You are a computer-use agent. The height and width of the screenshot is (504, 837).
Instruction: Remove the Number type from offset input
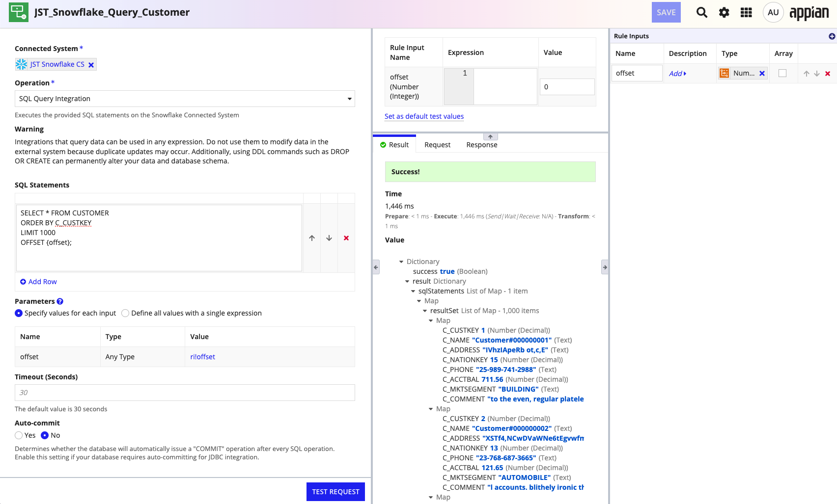click(x=762, y=73)
